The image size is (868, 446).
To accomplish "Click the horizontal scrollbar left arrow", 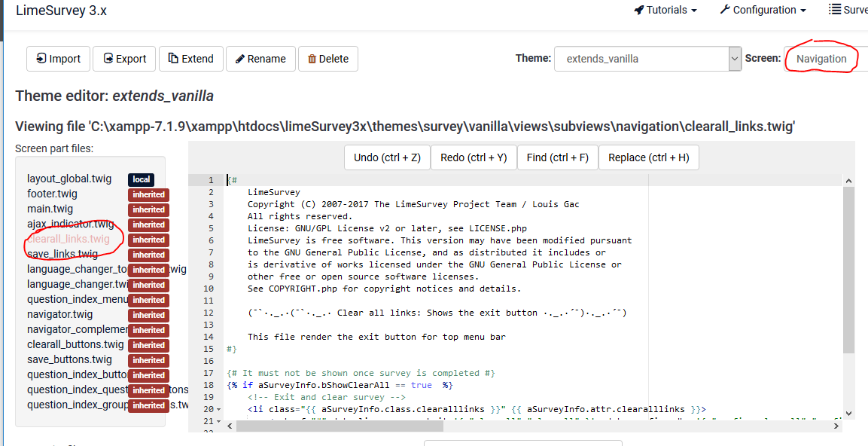I will (x=230, y=426).
